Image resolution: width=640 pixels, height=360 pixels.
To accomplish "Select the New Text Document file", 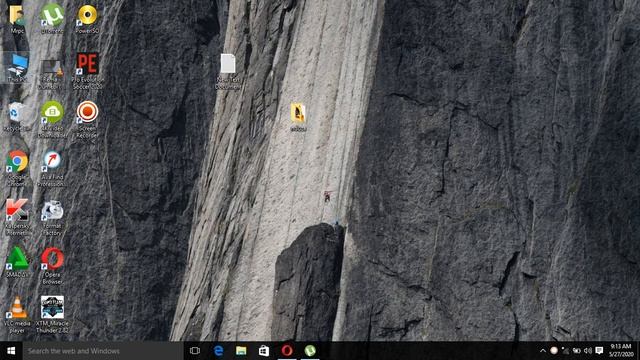I will tap(228, 71).
